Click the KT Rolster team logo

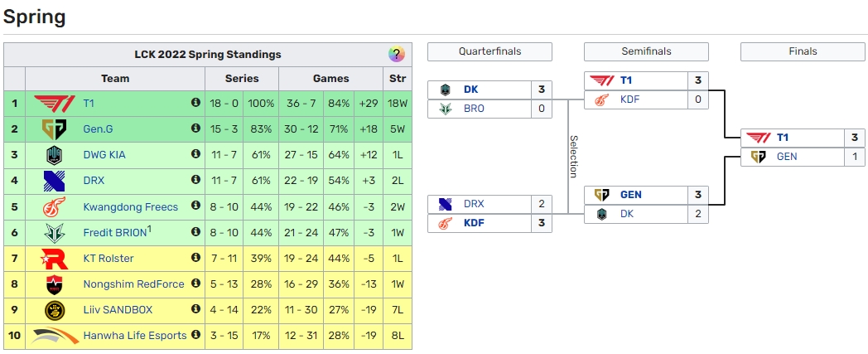55,259
